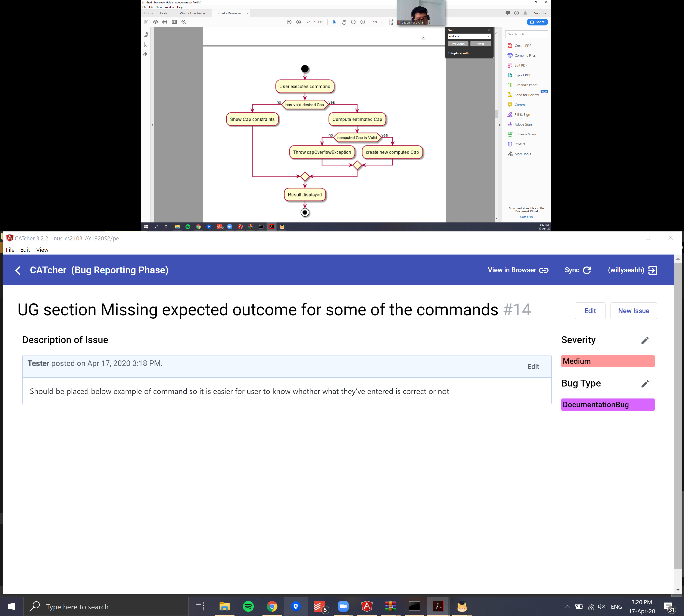Edit Bug Type with the pencil icon
The width and height of the screenshot is (684, 616).
(x=645, y=384)
